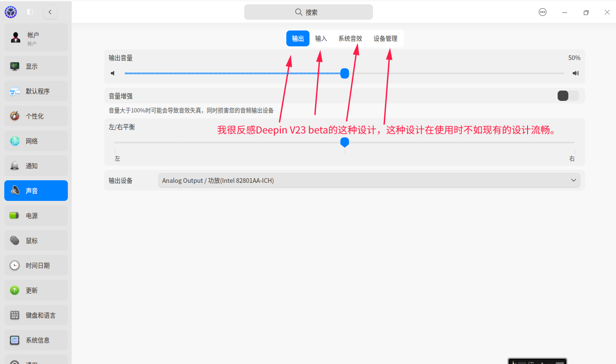Switch to the 输入 tab
This screenshot has width=616, height=364.
(321, 39)
